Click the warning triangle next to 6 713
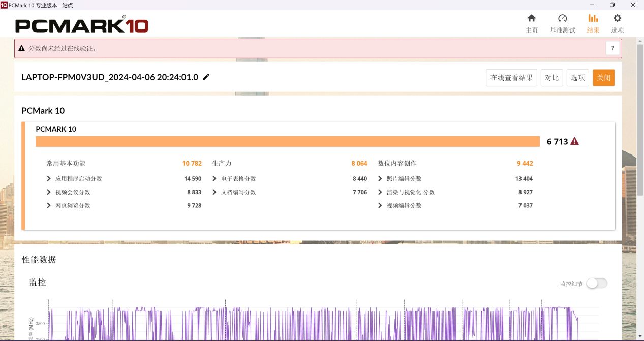The width and height of the screenshot is (644, 341). pos(574,141)
